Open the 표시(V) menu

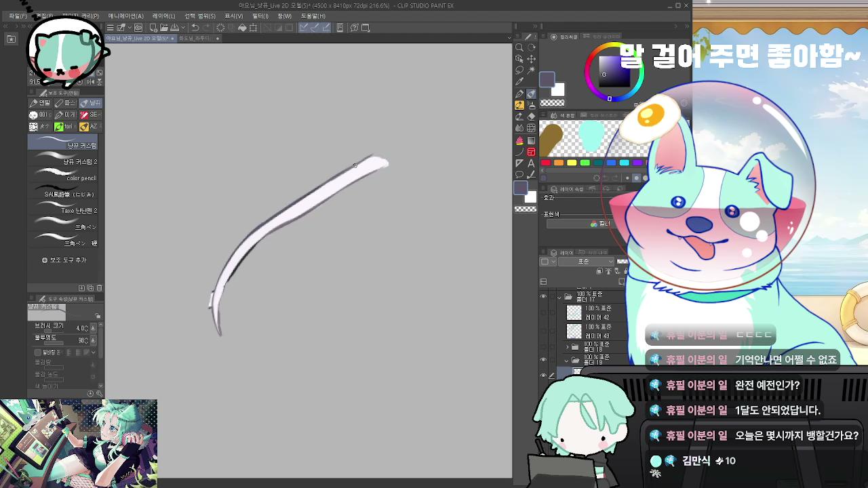233,16
